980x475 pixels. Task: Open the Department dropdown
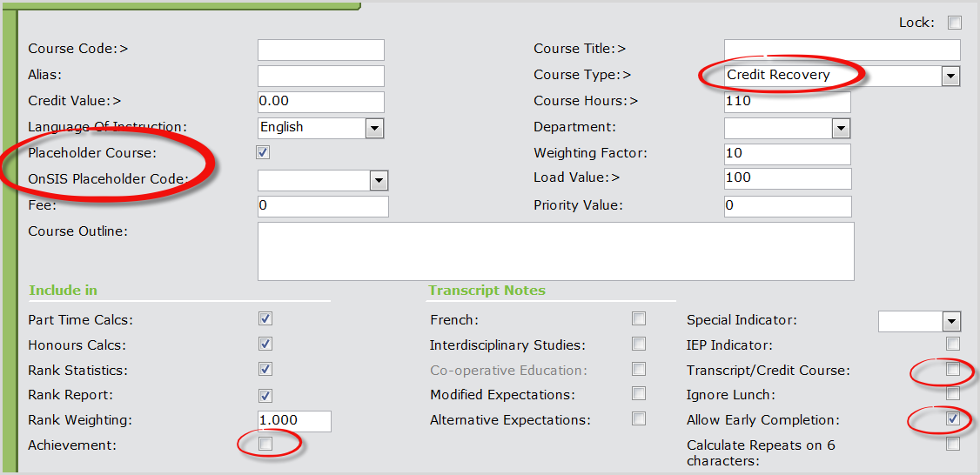pyautogui.click(x=840, y=128)
